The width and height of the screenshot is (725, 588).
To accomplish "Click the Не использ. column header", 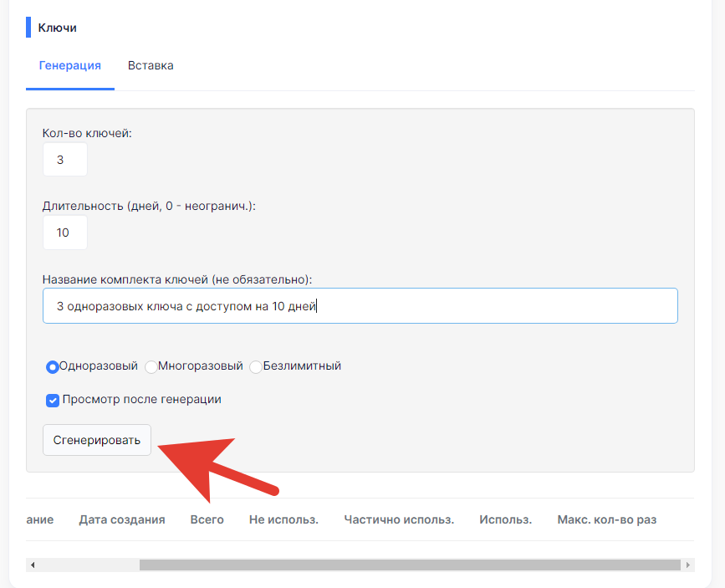I will click(284, 519).
